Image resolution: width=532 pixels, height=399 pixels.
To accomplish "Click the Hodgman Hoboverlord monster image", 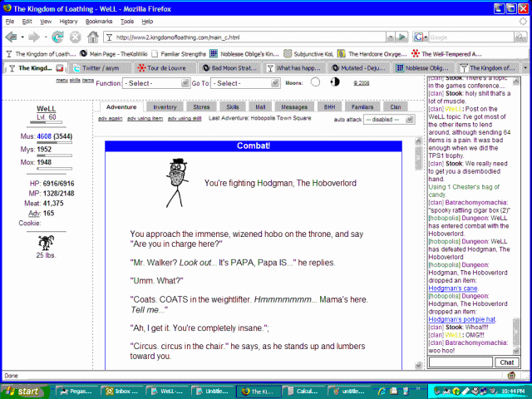I will click(x=175, y=183).
